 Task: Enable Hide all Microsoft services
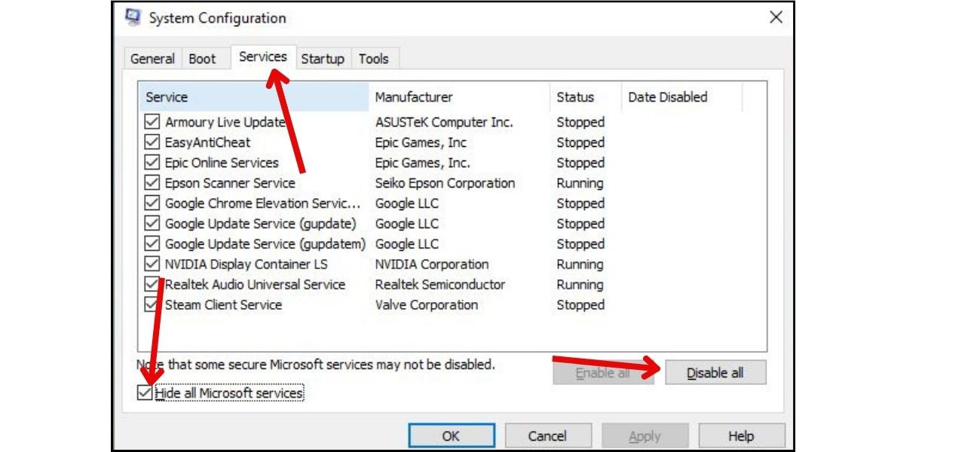(146, 392)
